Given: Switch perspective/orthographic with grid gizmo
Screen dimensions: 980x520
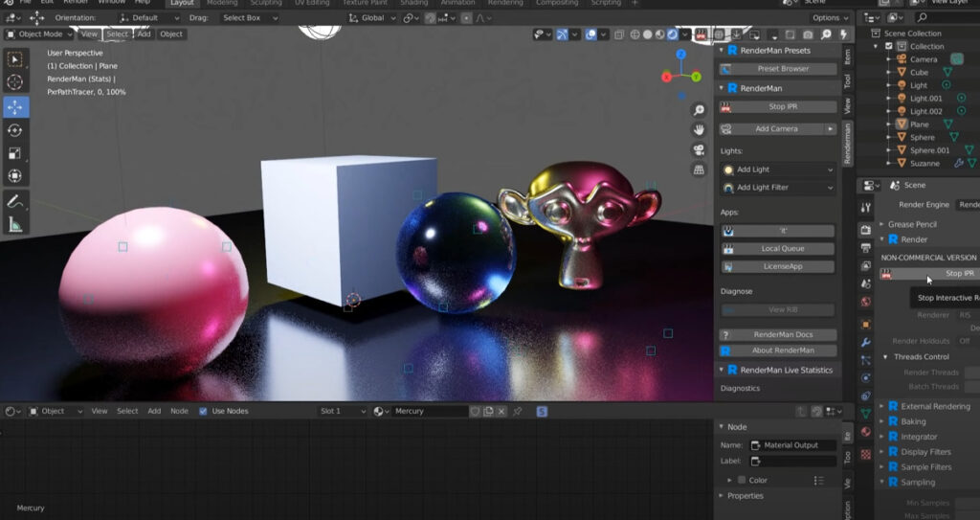Looking at the screenshot, I should tap(699, 170).
